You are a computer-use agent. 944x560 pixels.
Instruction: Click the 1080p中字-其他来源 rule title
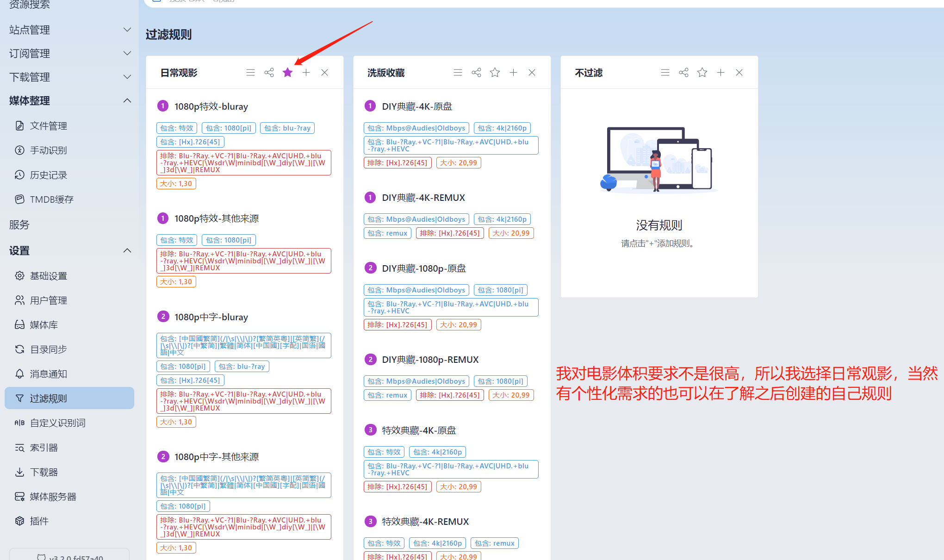[217, 457]
